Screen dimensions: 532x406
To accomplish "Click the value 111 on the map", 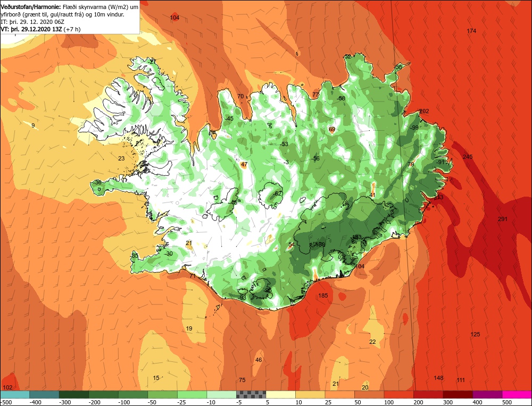I will pyautogui.click(x=460, y=380).
